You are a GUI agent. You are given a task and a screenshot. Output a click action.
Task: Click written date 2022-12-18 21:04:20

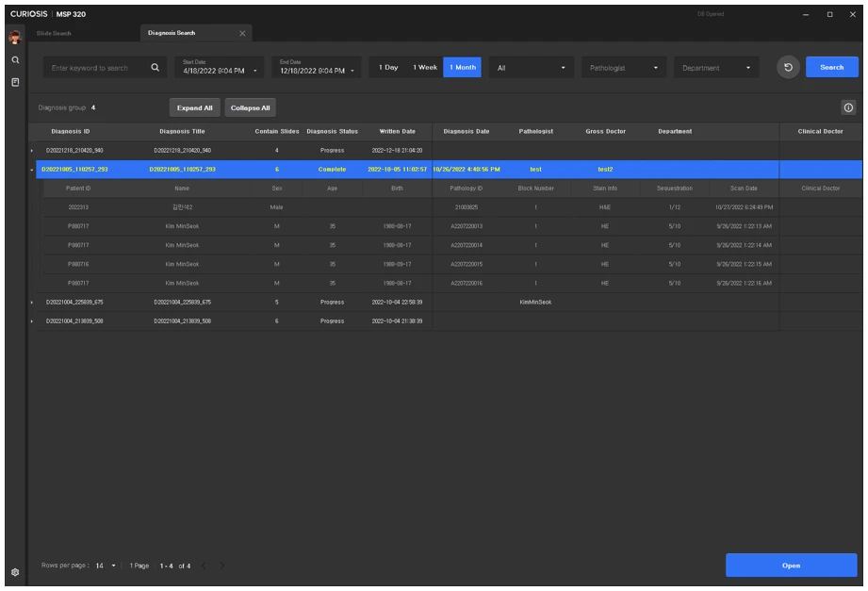[x=397, y=151]
